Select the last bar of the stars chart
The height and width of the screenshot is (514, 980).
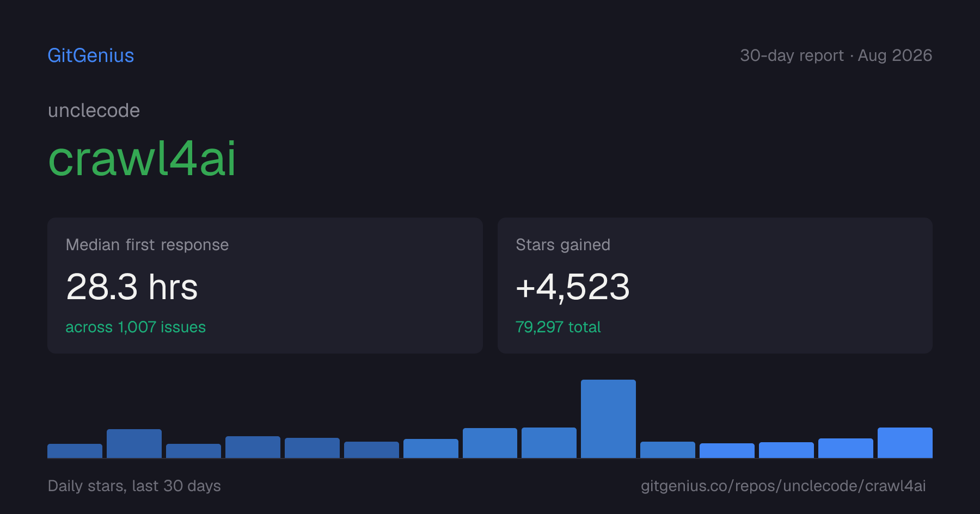(905, 443)
